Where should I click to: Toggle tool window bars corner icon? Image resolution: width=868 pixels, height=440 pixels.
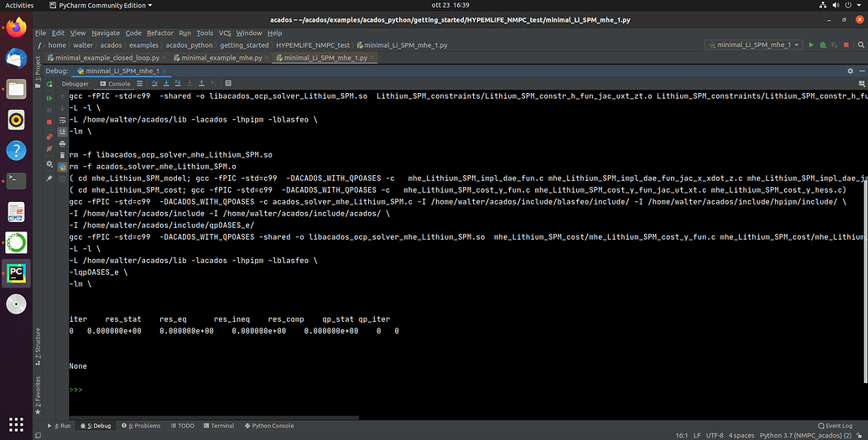tap(38, 436)
